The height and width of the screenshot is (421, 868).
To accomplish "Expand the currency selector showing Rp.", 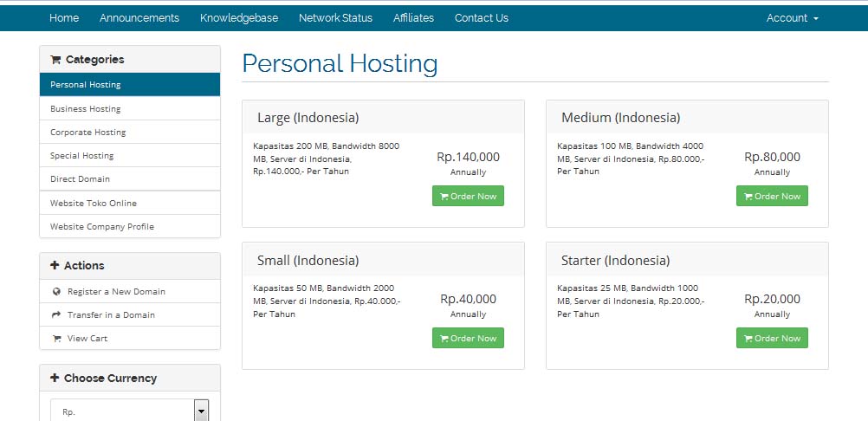I will (201, 411).
